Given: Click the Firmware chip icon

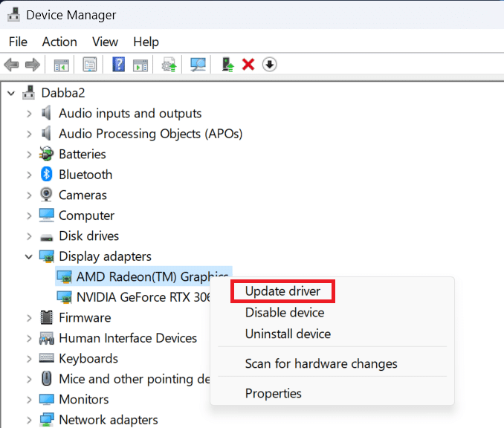Looking at the screenshot, I should (47, 317).
